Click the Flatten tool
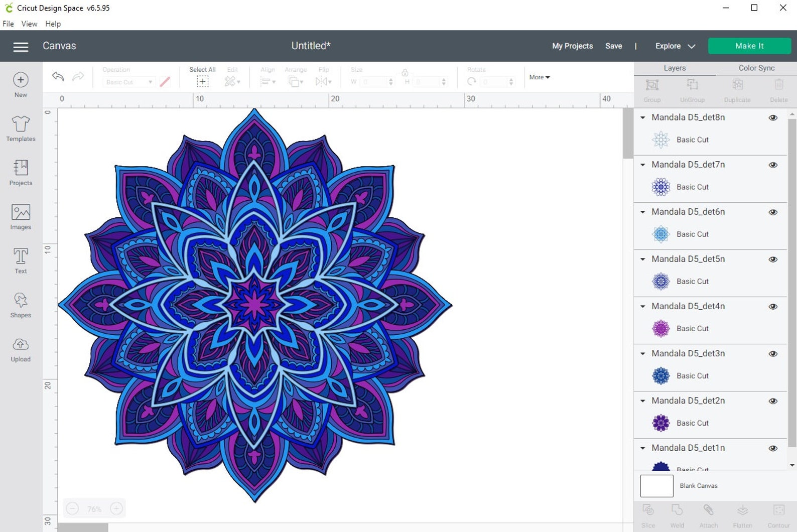 click(743, 516)
